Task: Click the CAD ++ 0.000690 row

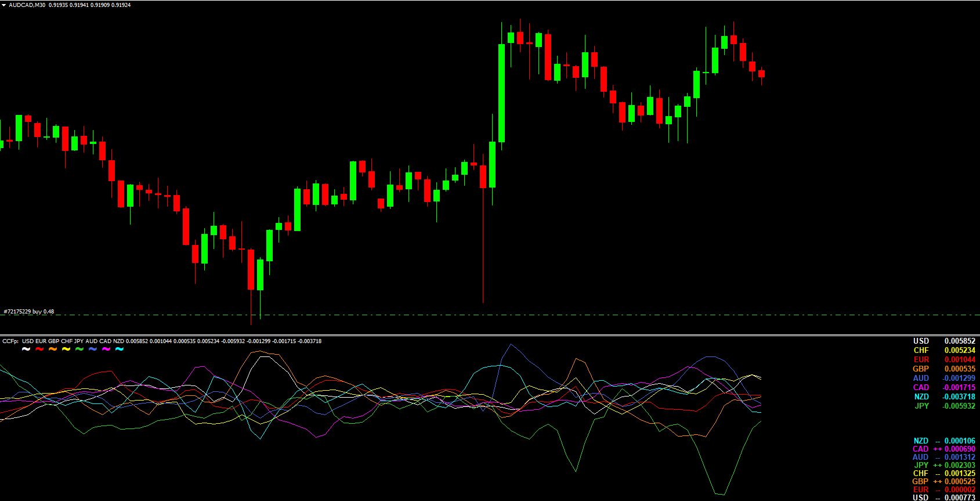Action: 944,449
